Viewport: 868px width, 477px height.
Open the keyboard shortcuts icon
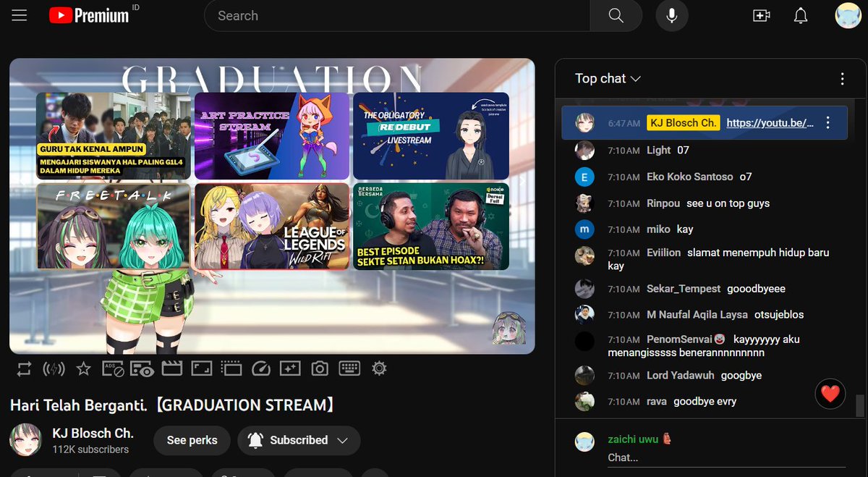(x=349, y=368)
